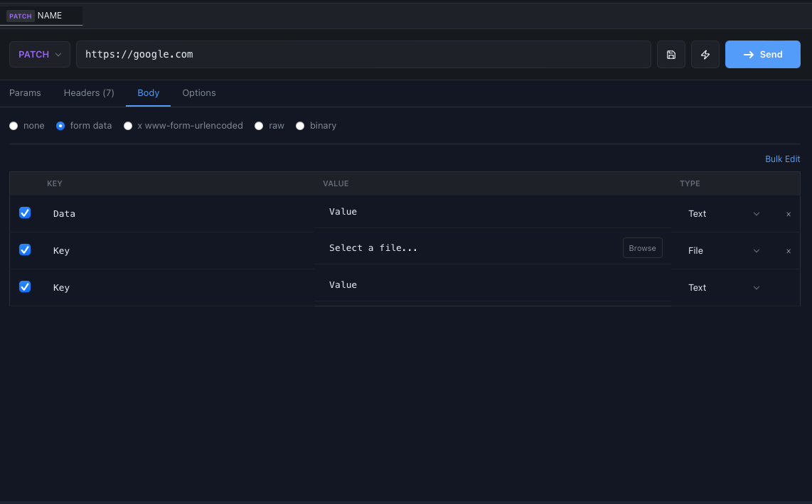Open Bulk Edit mode
Screen dimensions: 812x504
782,159
